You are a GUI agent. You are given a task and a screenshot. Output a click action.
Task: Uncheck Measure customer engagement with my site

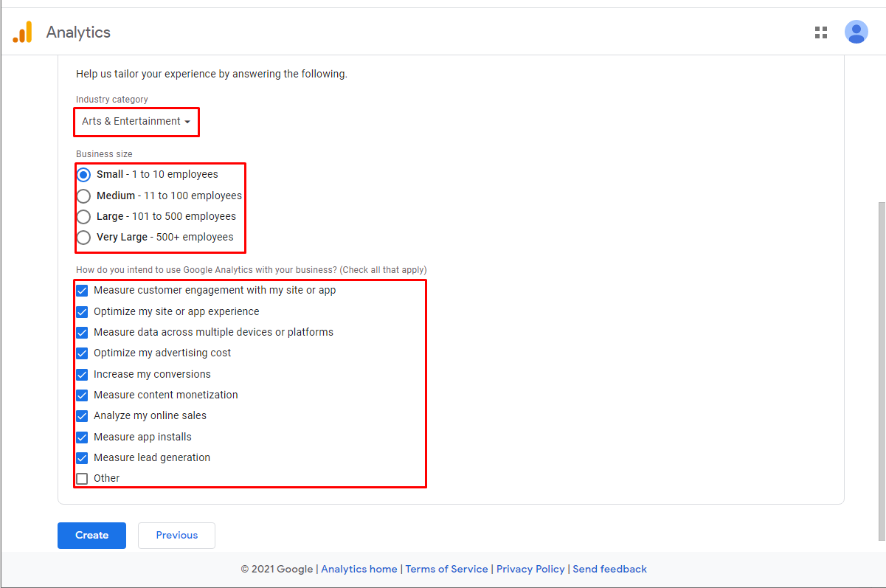(82, 291)
